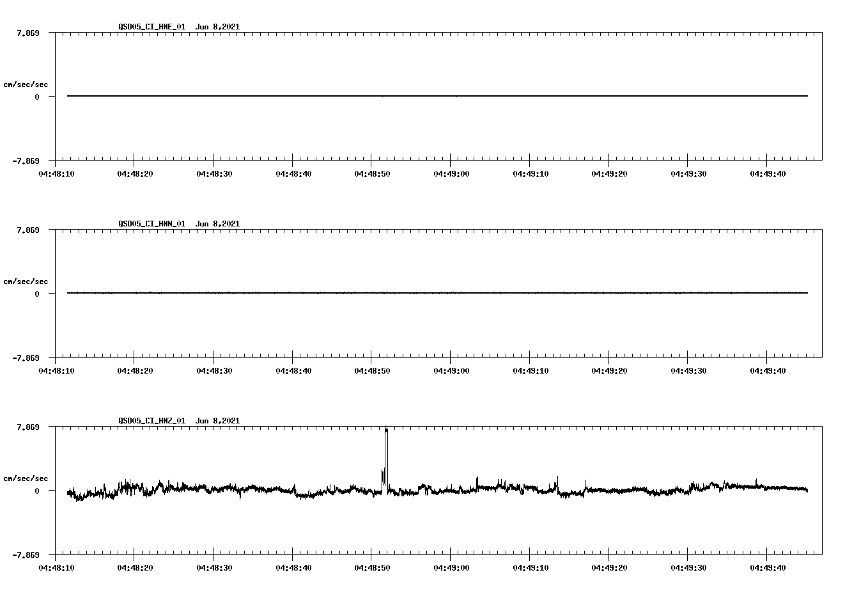The image size is (868, 591).
Task: Click the zero label on the HNN axis
Action: point(37,294)
